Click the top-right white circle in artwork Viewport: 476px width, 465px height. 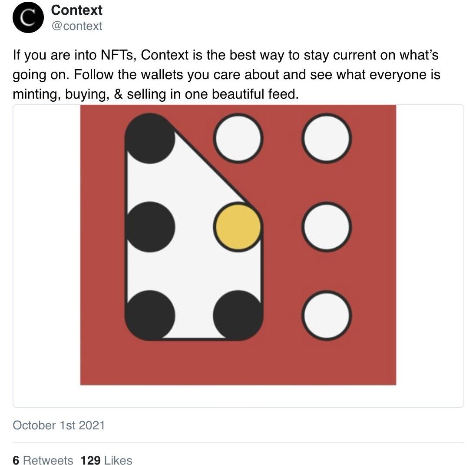327,138
